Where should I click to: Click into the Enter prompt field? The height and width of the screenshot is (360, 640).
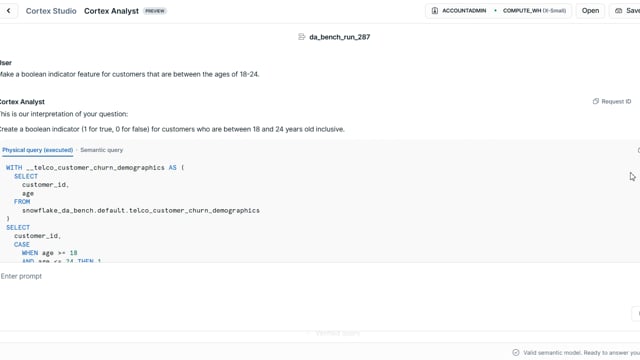pyautogui.click(x=314, y=276)
